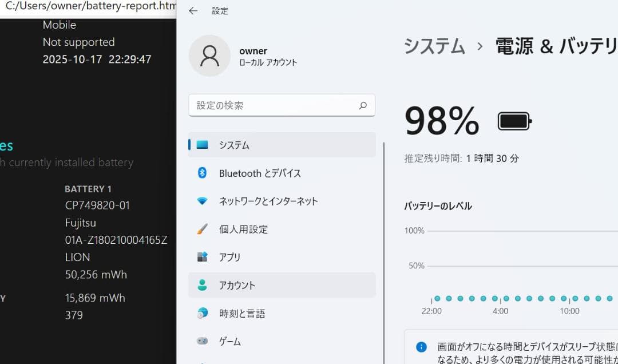This screenshot has width=618, height=364.
Task: Open the システム breadcrumb link
Action: pyautogui.click(x=434, y=46)
